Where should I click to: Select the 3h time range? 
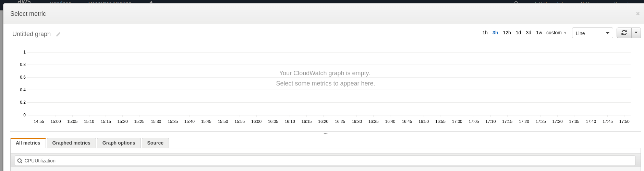pyautogui.click(x=495, y=33)
